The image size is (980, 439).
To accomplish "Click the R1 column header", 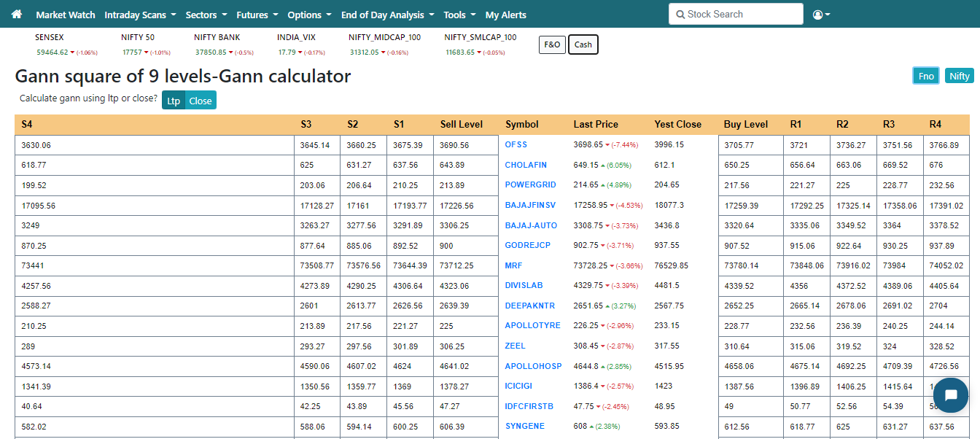I will click(796, 125).
